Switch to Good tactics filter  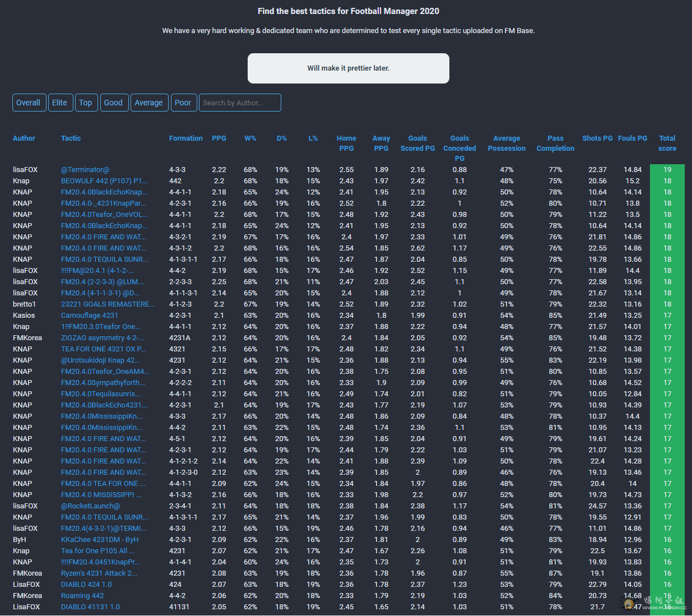(x=113, y=103)
